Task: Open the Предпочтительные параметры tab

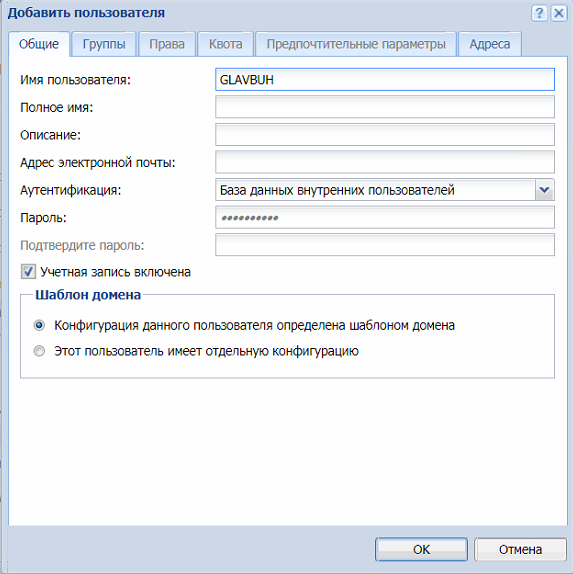Action: (x=356, y=44)
